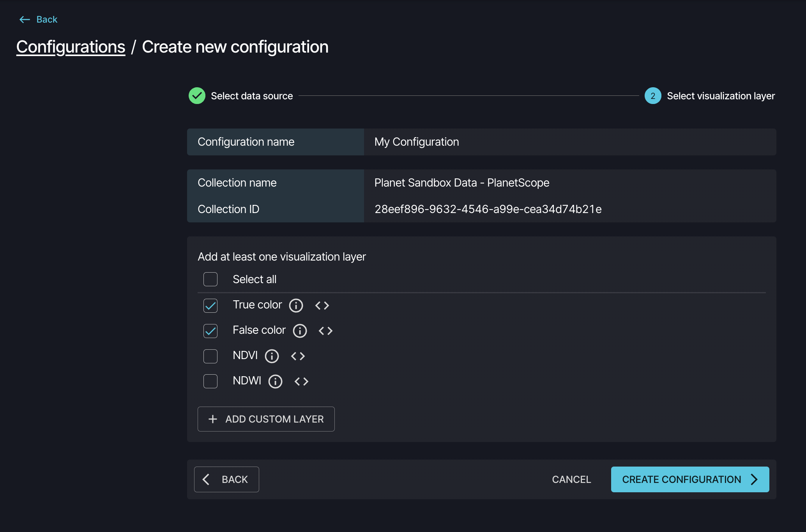Open NDWI info icon

pyautogui.click(x=275, y=381)
